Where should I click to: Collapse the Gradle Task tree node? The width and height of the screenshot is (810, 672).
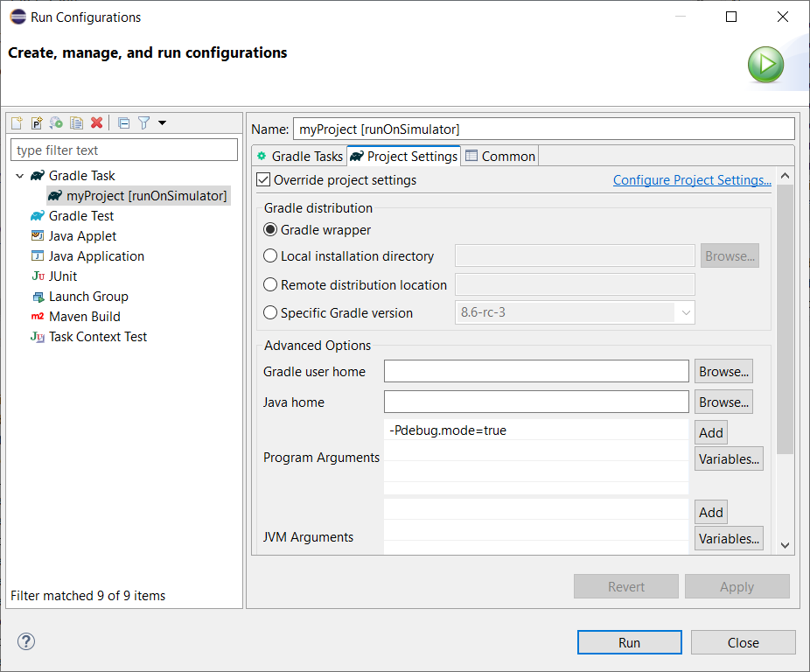click(x=19, y=176)
